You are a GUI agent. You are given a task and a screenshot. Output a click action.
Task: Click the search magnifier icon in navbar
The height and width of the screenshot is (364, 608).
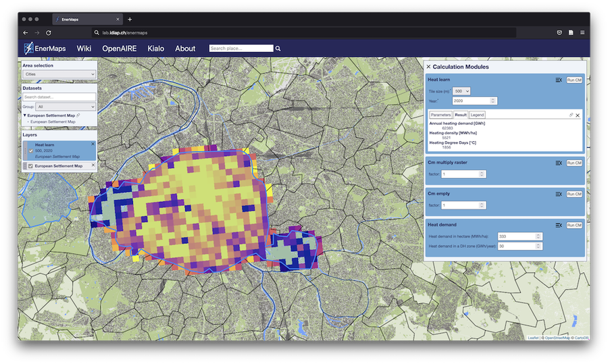(278, 49)
